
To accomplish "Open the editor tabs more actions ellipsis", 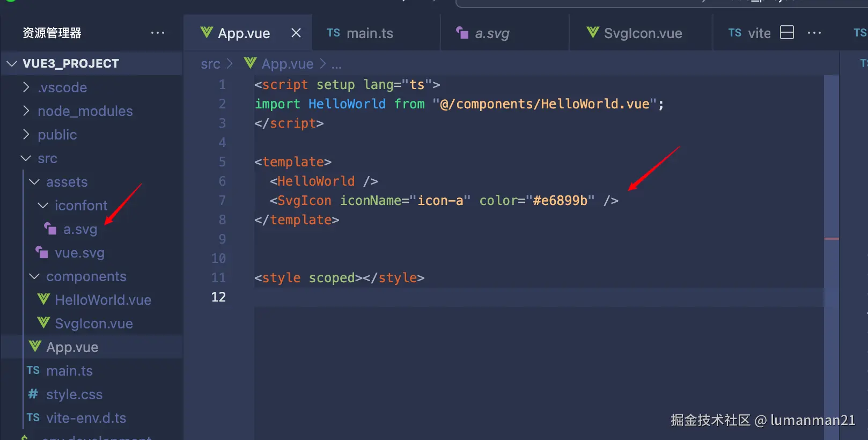I will 814,33.
